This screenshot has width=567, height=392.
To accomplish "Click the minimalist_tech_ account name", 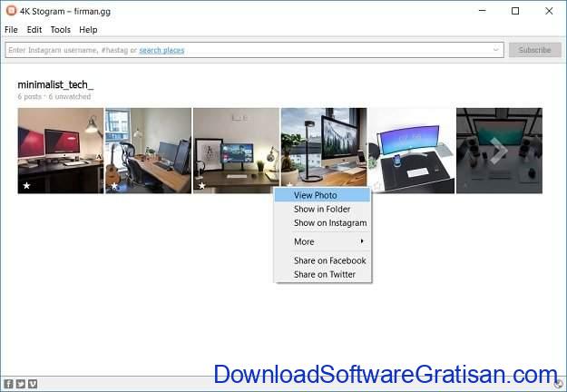I will click(55, 84).
